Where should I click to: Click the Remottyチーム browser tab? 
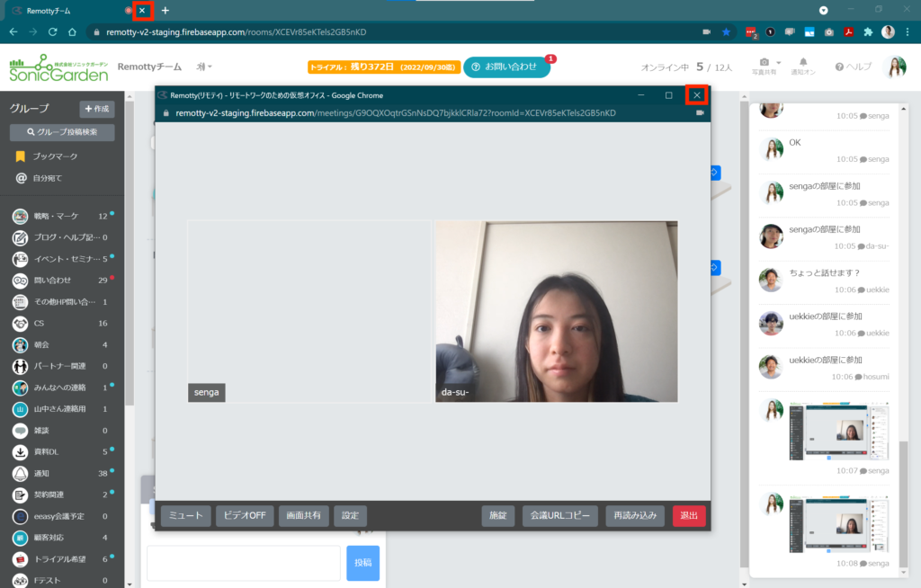point(70,11)
